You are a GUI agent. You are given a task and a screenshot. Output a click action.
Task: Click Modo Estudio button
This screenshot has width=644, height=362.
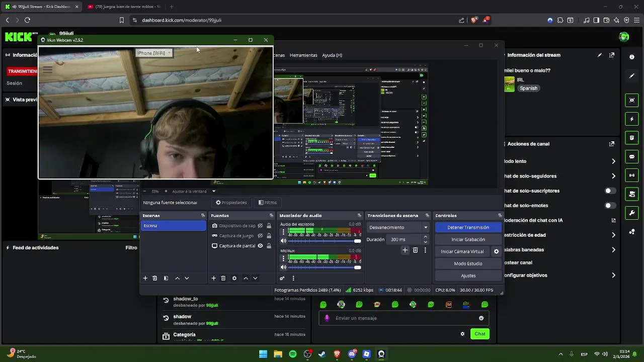tap(468, 263)
